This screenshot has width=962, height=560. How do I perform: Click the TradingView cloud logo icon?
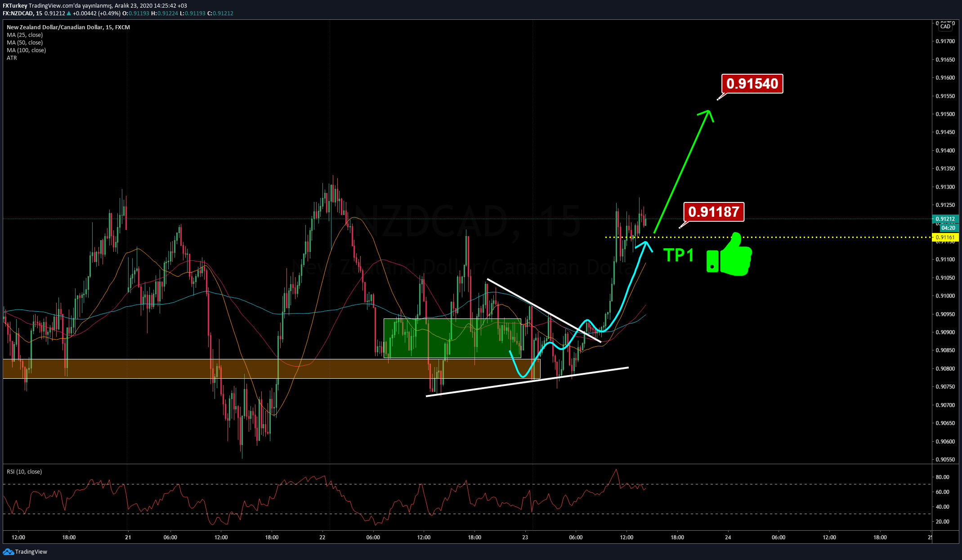tap(8, 551)
